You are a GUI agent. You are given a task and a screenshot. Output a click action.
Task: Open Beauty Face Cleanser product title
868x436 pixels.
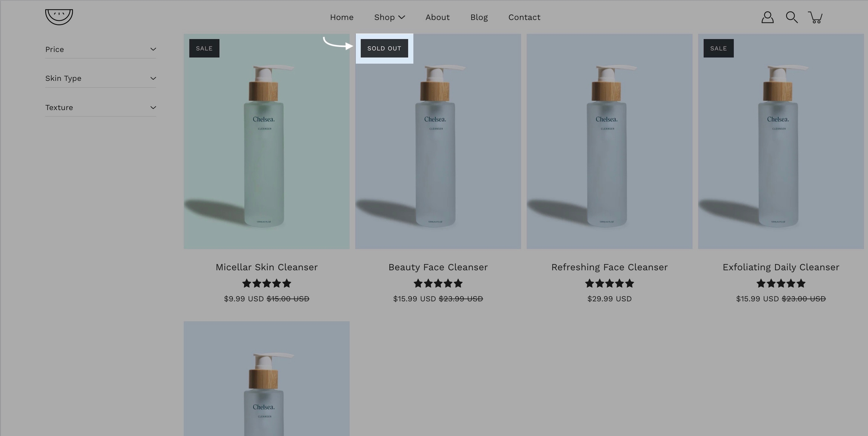438,267
